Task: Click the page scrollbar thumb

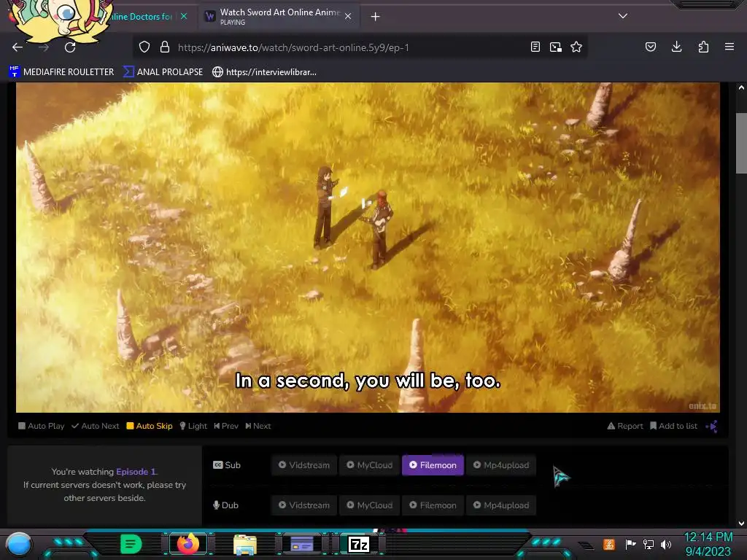Action: point(741,143)
